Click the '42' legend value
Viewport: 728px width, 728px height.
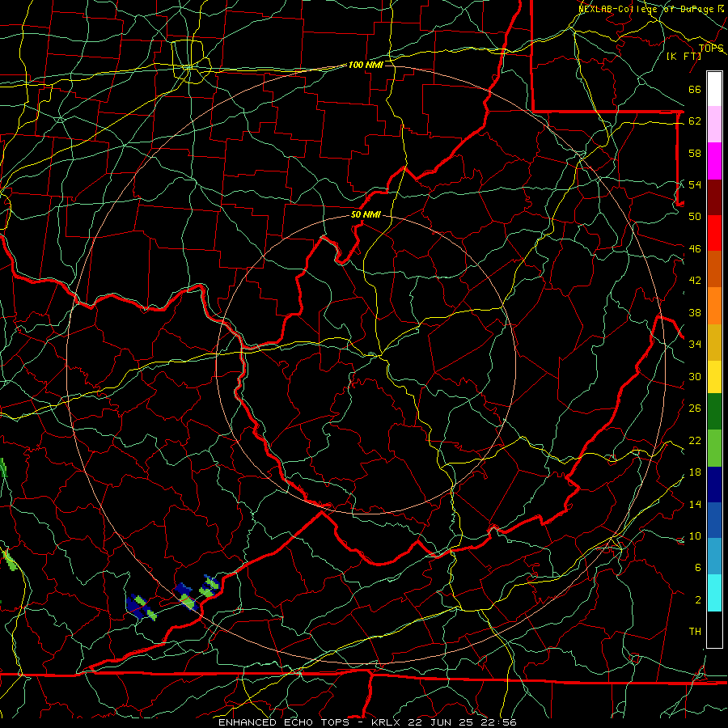(x=695, y=281)
